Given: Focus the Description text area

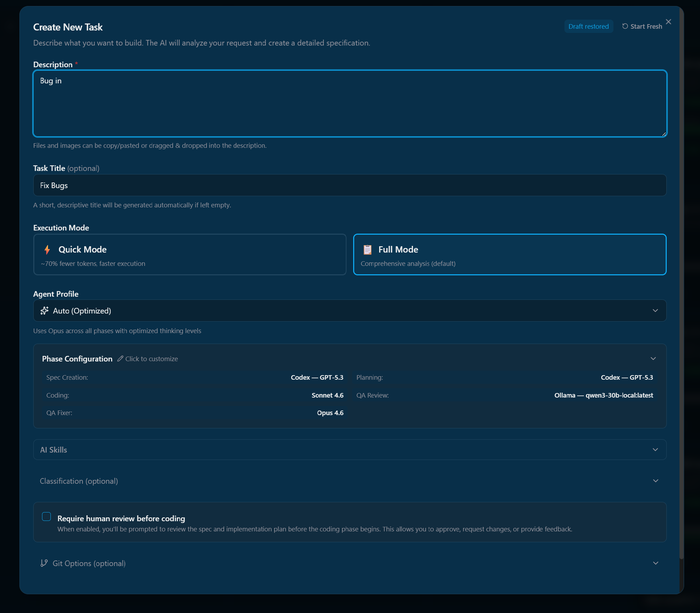Looking at the screenshot, I should pyautogui.click(x=350, y=103).
